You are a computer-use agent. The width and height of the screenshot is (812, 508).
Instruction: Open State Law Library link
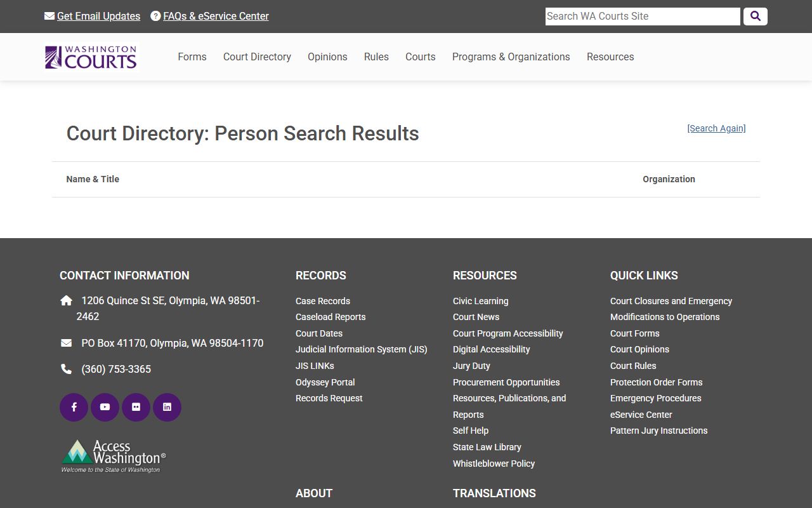[487, 447]
